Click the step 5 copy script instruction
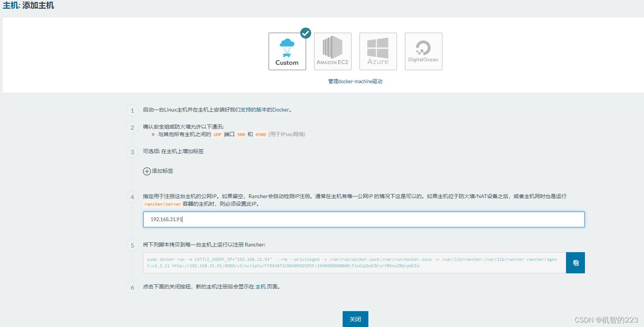The height and width of the screenshot is (327, 644). point(204,245)
